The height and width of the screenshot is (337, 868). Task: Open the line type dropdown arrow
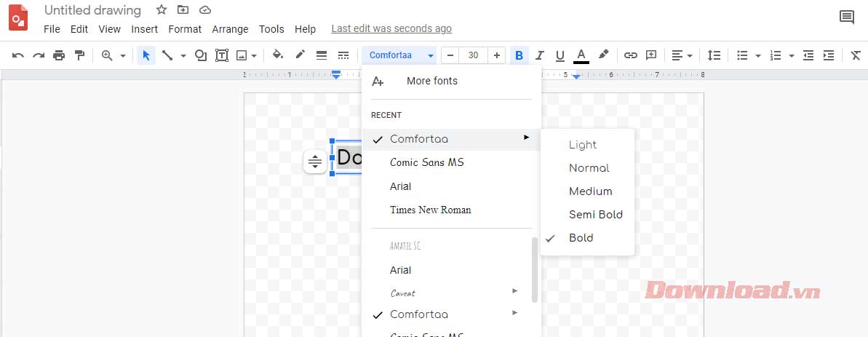[183, 56]
